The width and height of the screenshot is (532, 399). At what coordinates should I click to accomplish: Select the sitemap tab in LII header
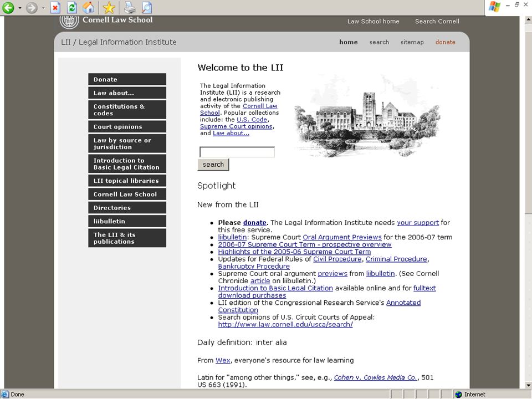pyautogui.click(x=412, y=42)
